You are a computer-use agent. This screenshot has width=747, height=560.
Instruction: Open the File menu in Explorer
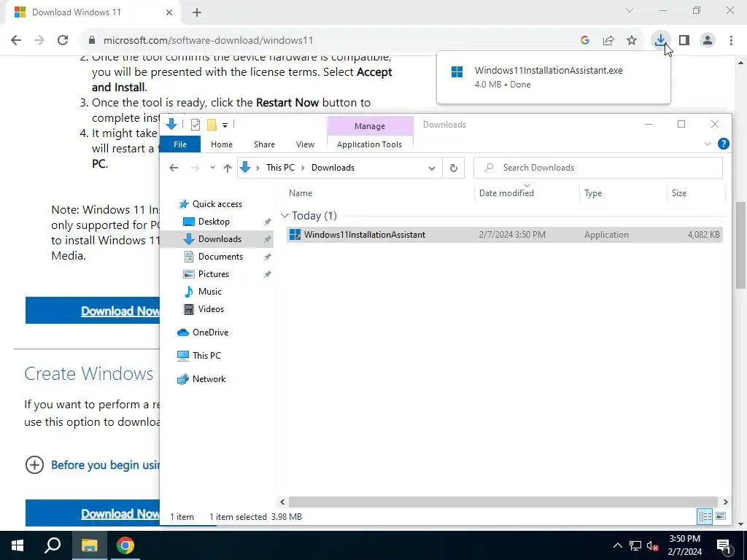click(x=180, y=144)
